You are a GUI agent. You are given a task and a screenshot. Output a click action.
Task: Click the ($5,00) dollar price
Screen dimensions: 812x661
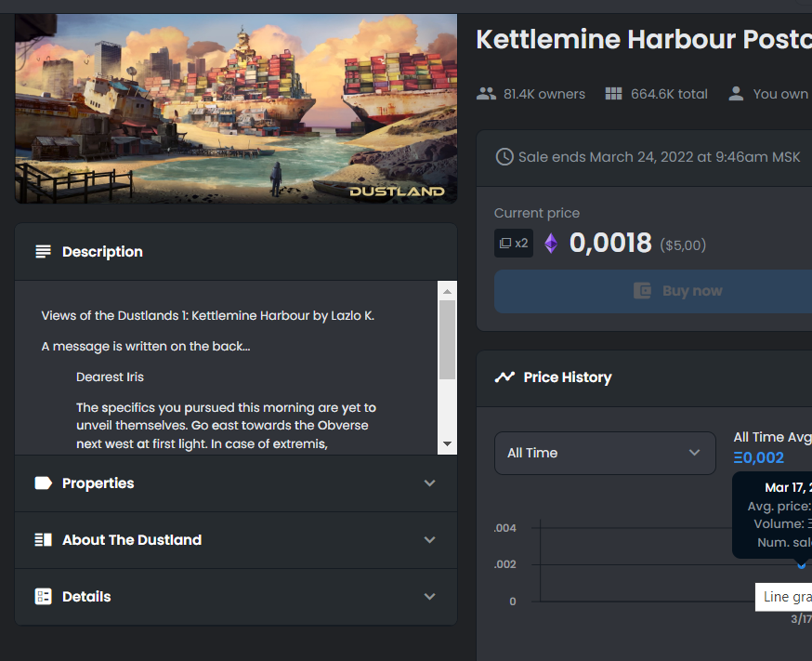[x=683, y=245]
